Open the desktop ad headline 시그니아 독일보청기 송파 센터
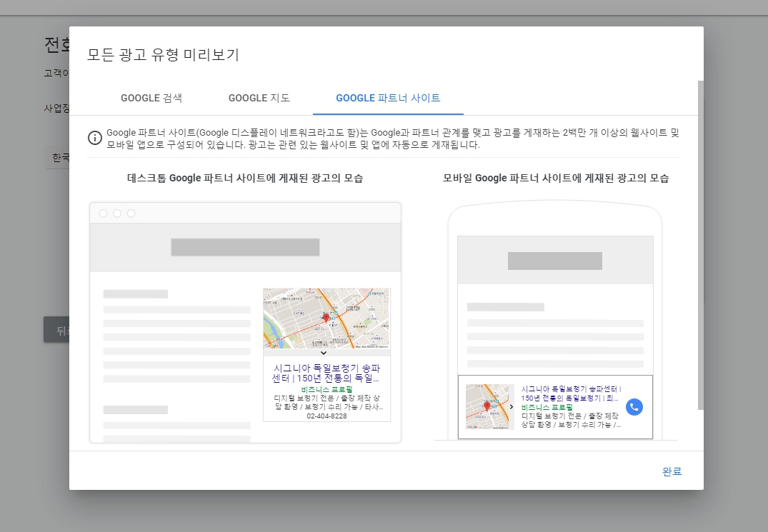This screenshot has height=532, width=768. click(326, 373)
